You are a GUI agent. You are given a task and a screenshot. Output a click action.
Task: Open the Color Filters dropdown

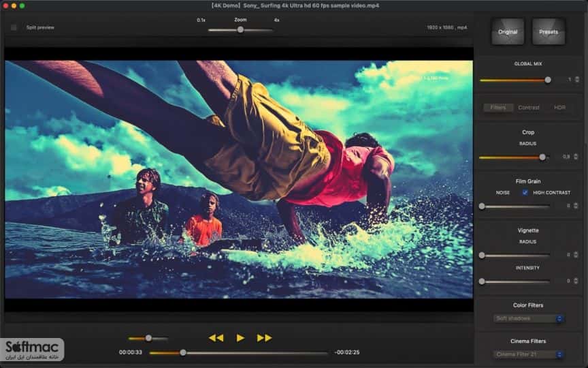pos(528,318)
